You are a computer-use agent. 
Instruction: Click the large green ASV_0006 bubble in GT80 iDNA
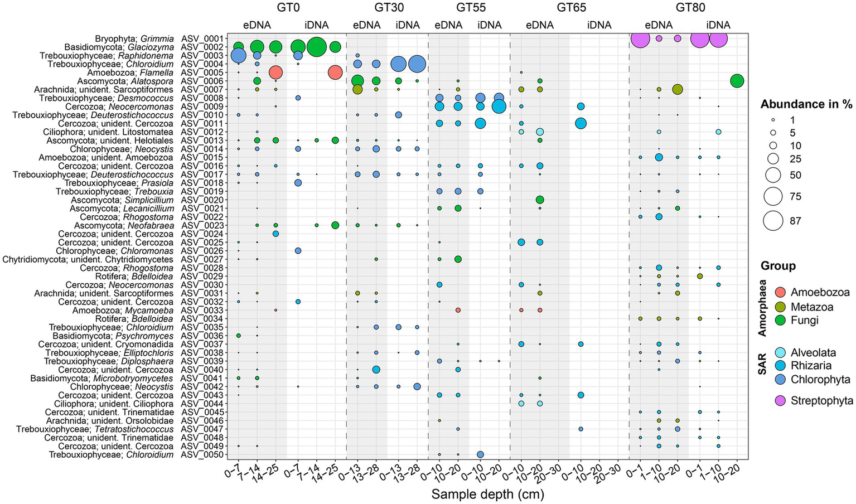point(737,81)
